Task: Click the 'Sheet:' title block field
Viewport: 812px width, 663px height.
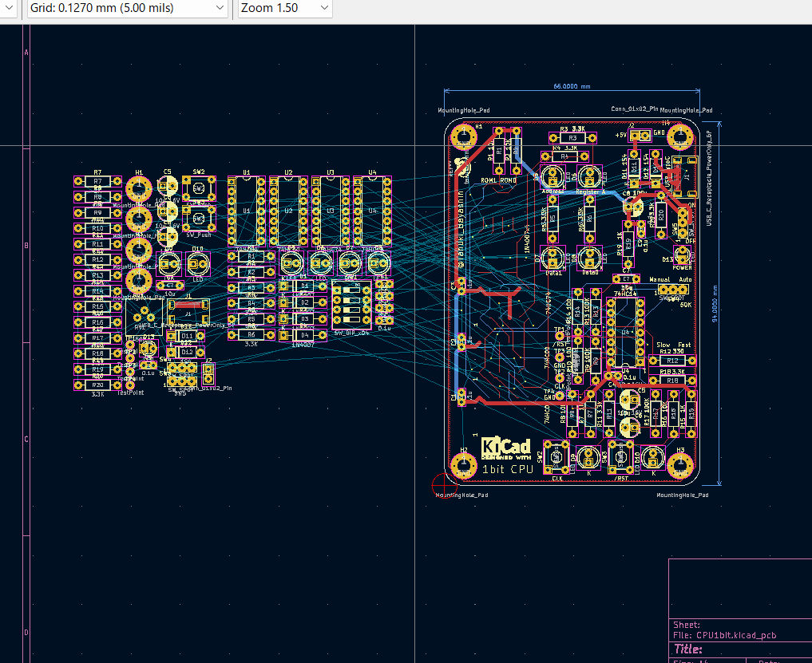Action: (x=687, y=625)
